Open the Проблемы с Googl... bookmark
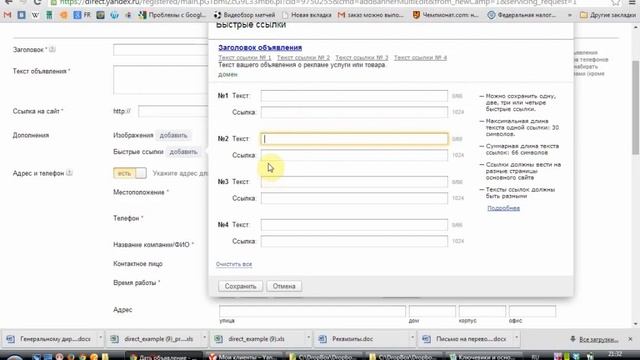Image resolution: width=640 pixels, height=360 pixels. (172, 15)
